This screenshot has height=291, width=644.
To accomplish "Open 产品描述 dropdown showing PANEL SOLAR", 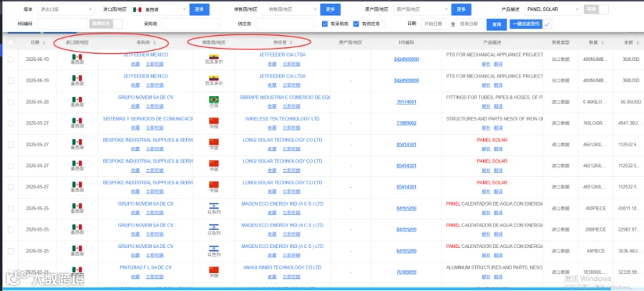I will point(553,9).
